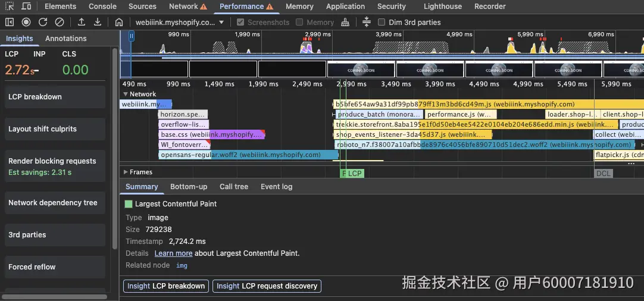The height and width of the screenshot is (301, 644).
Task: Click the LCP 2.72 s metric value
Action: click(20, 70)
